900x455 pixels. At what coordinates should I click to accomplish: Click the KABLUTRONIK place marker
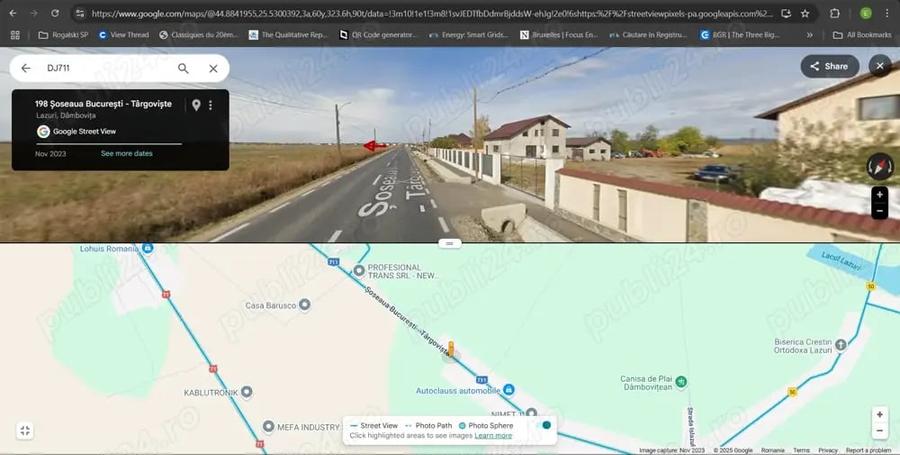click(x=246, y=392)
